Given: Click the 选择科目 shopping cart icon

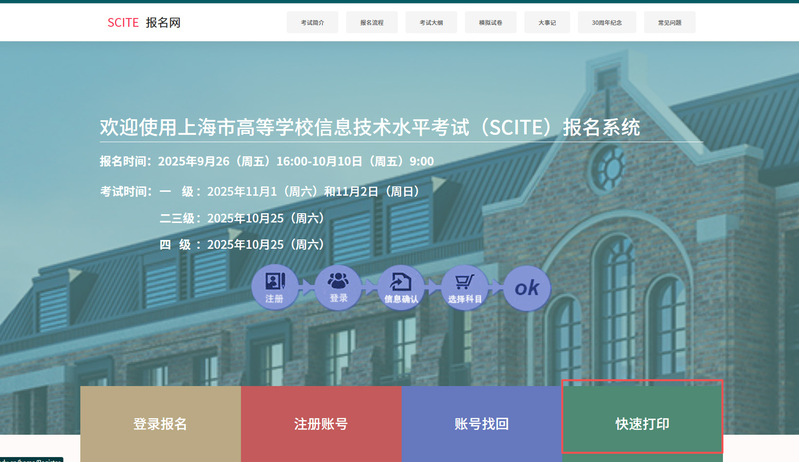Looking at the screenshot, I should [464, 287].
